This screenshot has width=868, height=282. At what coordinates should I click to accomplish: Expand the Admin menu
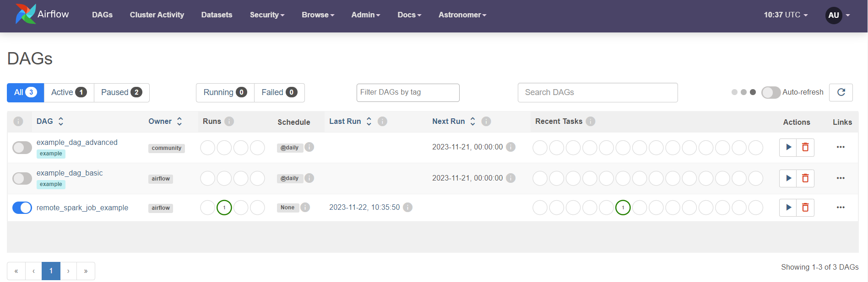pos(366,15)
